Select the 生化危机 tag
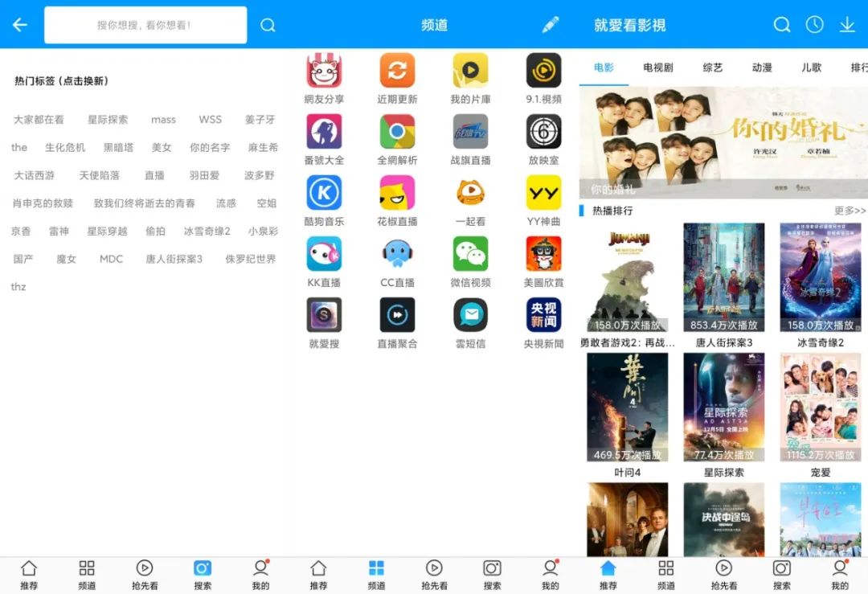868x594 pixels. click(x=65, y=147)
